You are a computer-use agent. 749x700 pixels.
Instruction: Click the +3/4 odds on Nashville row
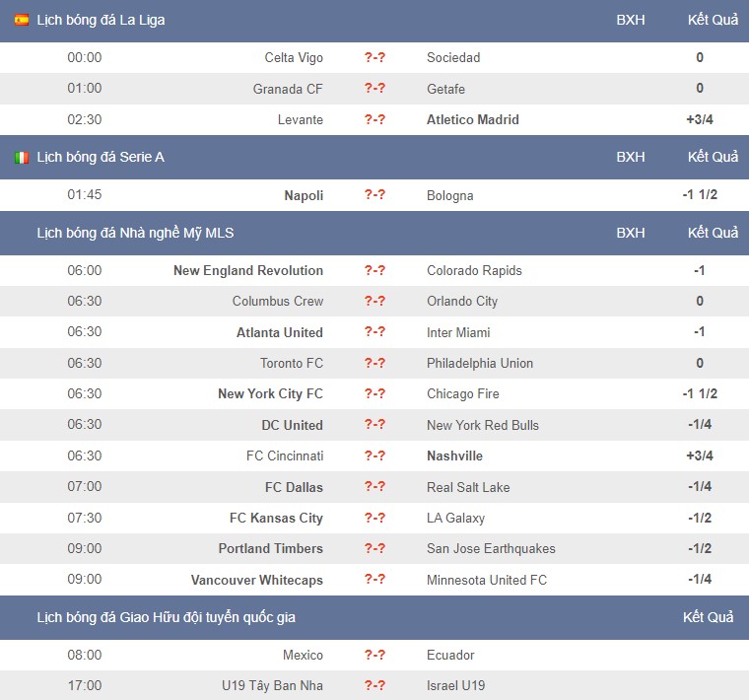[x=700, y=455]
